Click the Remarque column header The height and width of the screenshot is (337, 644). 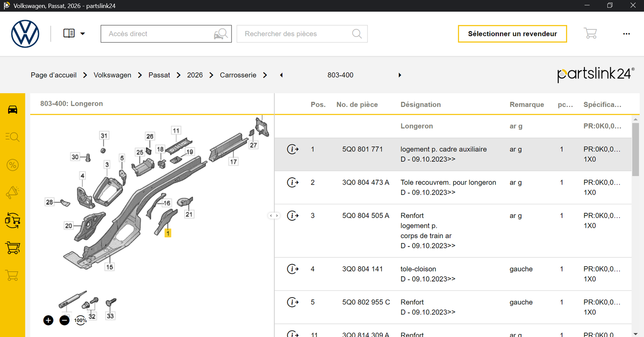click(x=526, y=105)
